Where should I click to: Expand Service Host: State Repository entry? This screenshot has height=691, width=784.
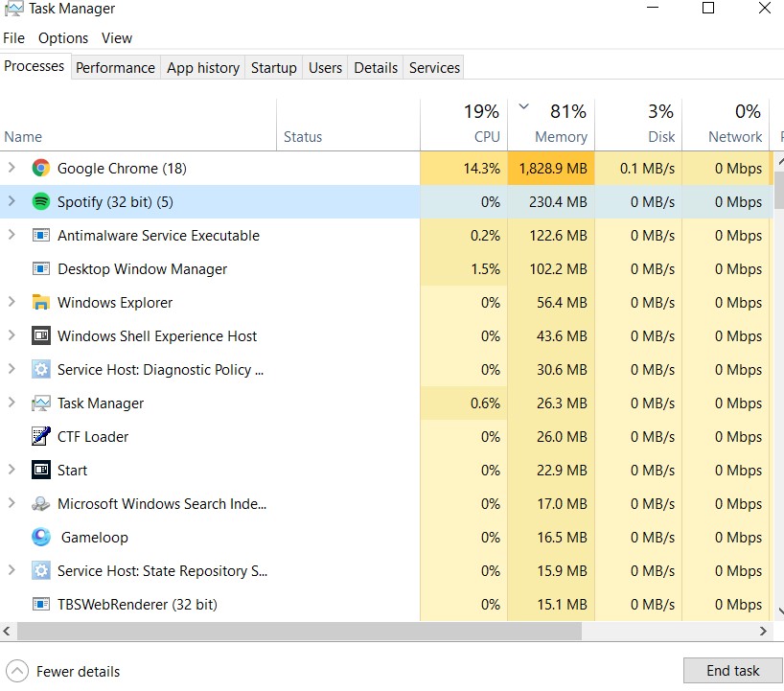tap(12, 570)
